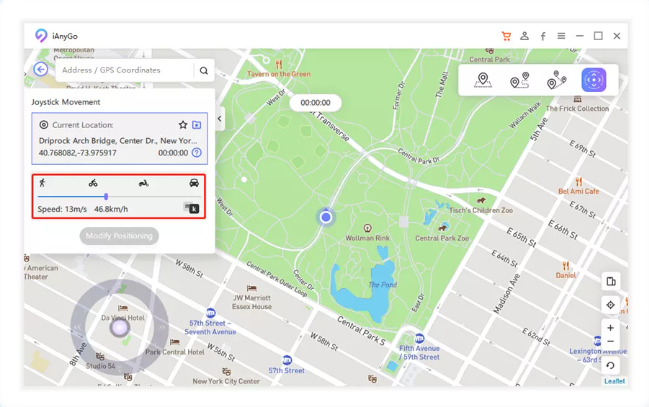Choose walking speed preset
The image size is (649, 407).
[x=43, y=183]
